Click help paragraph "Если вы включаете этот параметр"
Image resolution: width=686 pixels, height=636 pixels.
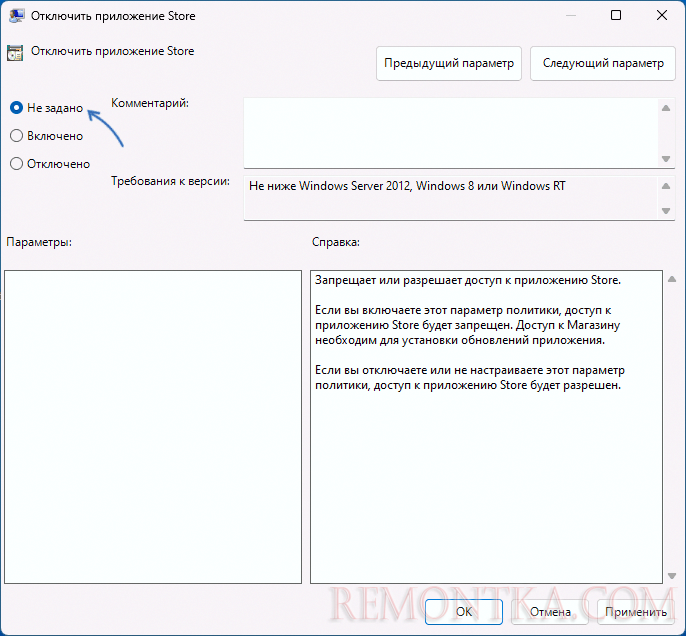tap(467, 325)
